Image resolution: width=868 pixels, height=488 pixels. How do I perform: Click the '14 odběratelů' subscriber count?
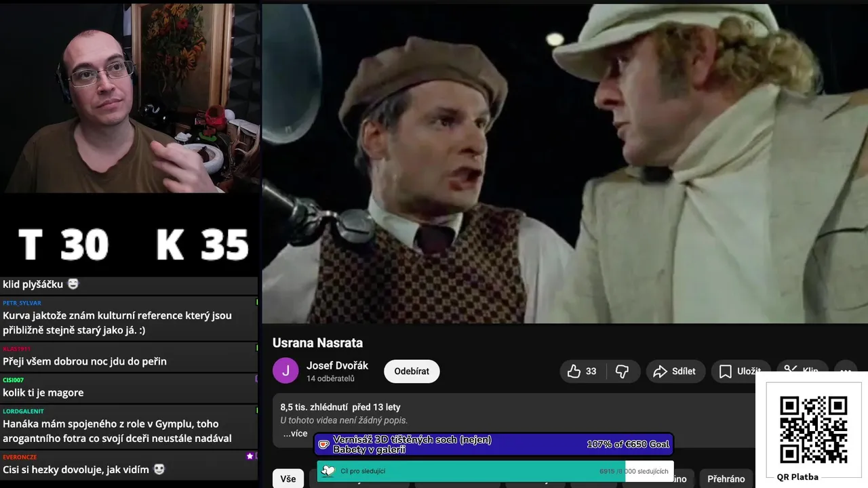[x=330, y=379]
